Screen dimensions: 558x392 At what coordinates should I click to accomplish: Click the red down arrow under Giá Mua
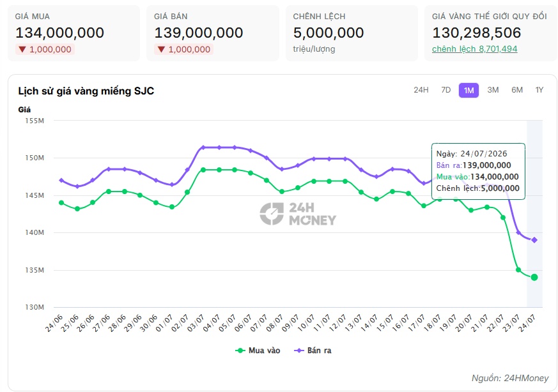(22, 49)
